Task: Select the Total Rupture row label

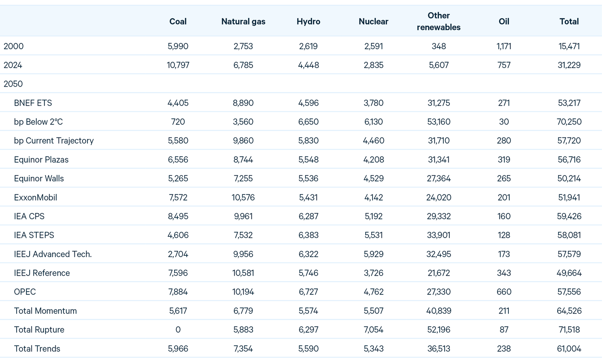Action: point(39,329)
